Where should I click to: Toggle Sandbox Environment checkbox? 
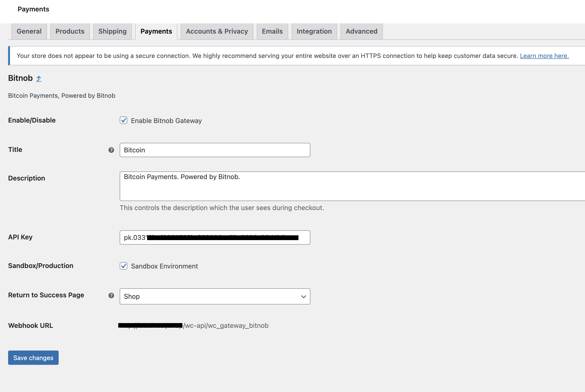pos(123,266)
